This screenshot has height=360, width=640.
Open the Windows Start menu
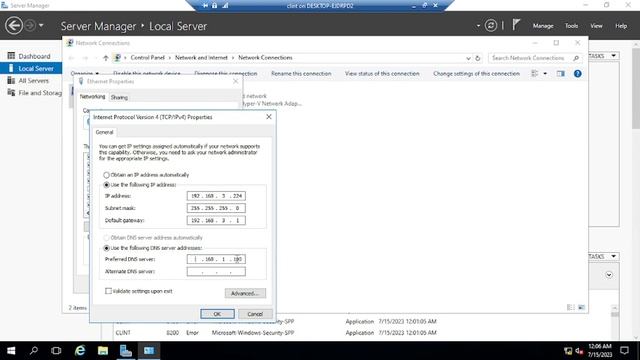[x=11, y=351]
